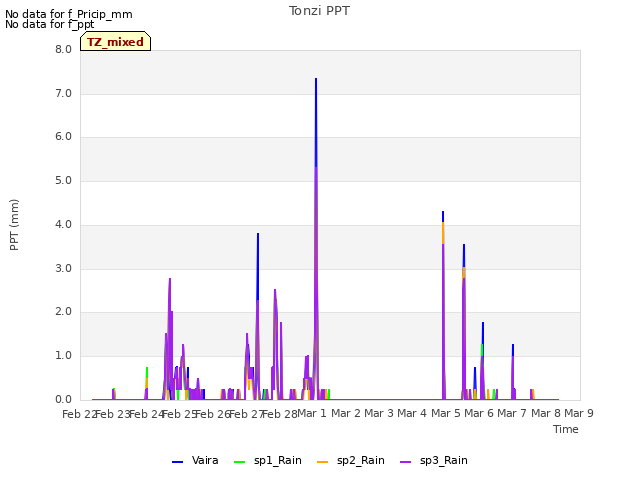Click the 3.0 y-axis tick label
The width and height of the screenshot is (640, 480).
click(x=63, y=269)
